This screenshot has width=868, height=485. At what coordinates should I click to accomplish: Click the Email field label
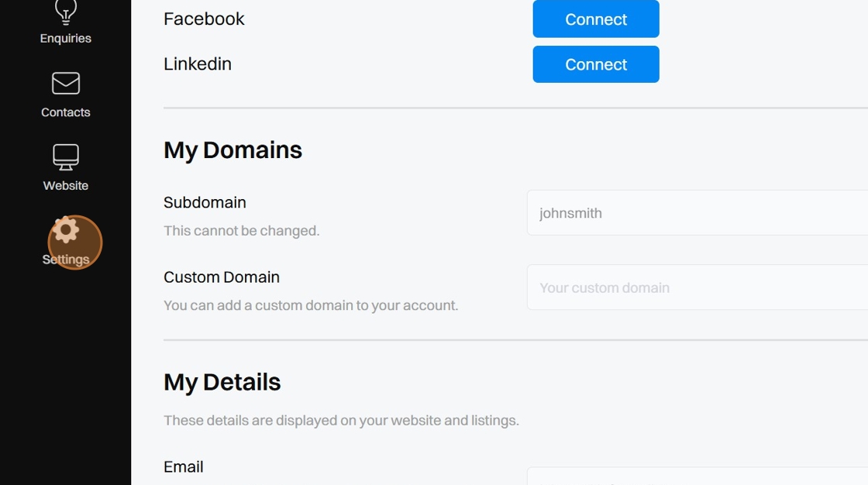pyautogui.click(x=184, y=466)
